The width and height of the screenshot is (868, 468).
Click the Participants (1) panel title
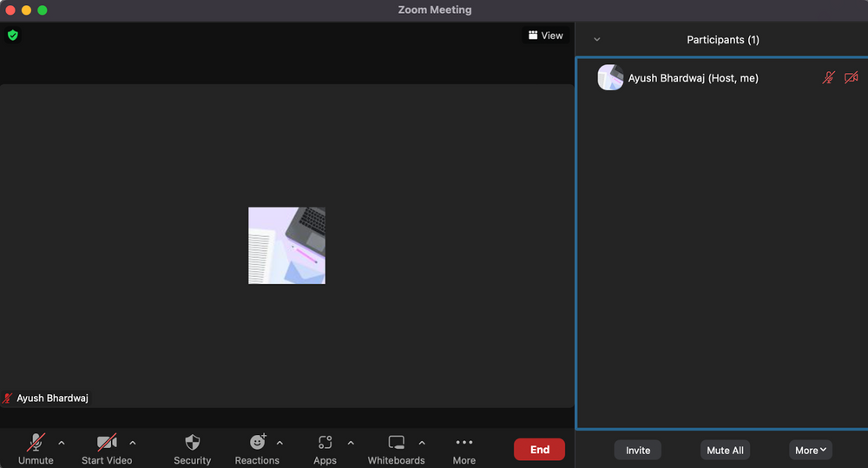[723, 40]
